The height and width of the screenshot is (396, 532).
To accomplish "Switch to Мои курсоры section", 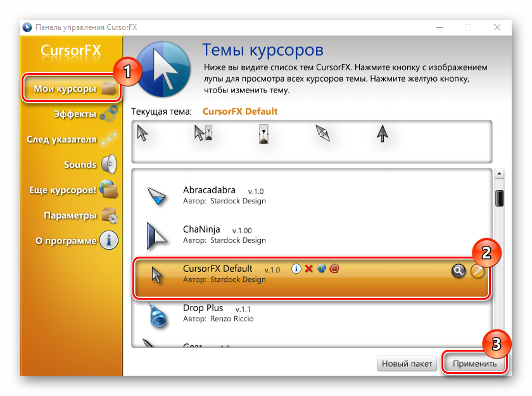I will coord(65,89).
